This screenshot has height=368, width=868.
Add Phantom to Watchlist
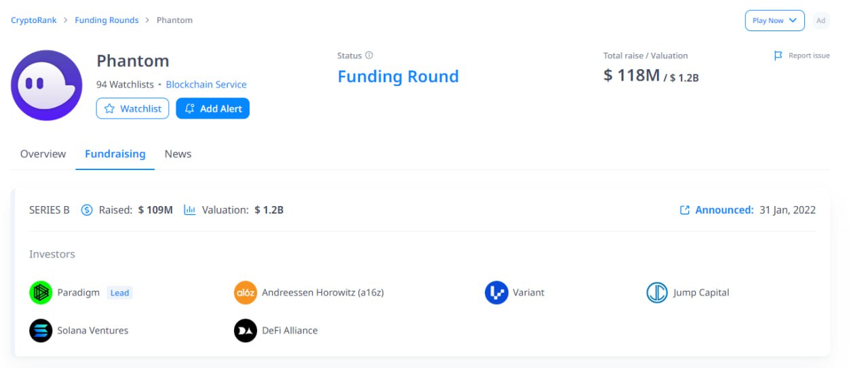[x=132, y=108]
